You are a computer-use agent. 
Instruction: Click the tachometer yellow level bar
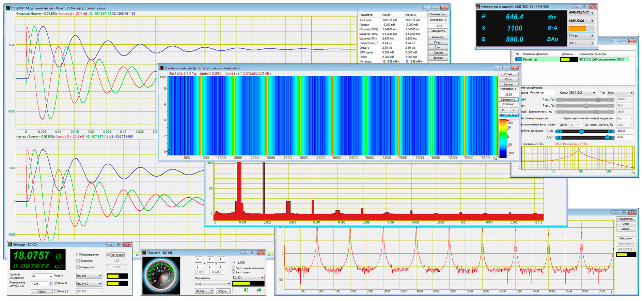click(x=248, y=283)
